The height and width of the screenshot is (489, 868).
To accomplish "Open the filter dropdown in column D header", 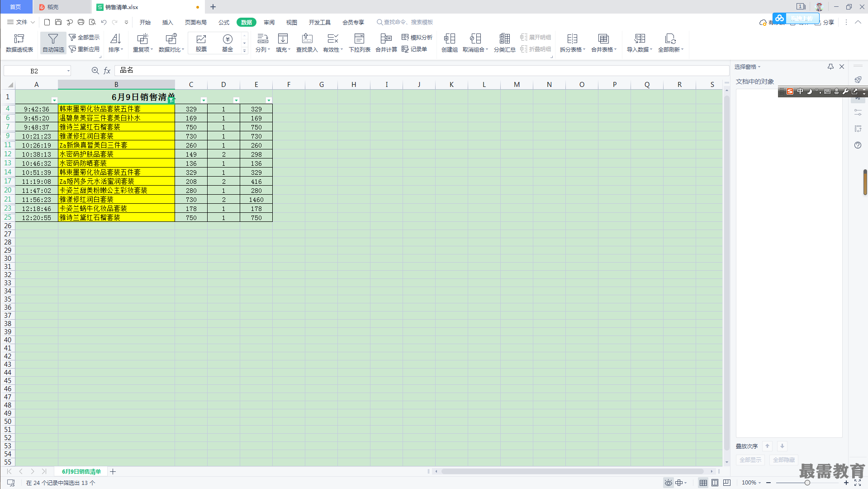I will point(236,100).
